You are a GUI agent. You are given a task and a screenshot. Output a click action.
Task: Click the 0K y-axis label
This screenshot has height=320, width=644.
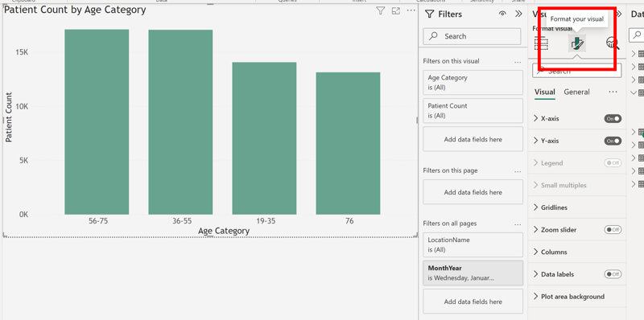coord(24,215)
